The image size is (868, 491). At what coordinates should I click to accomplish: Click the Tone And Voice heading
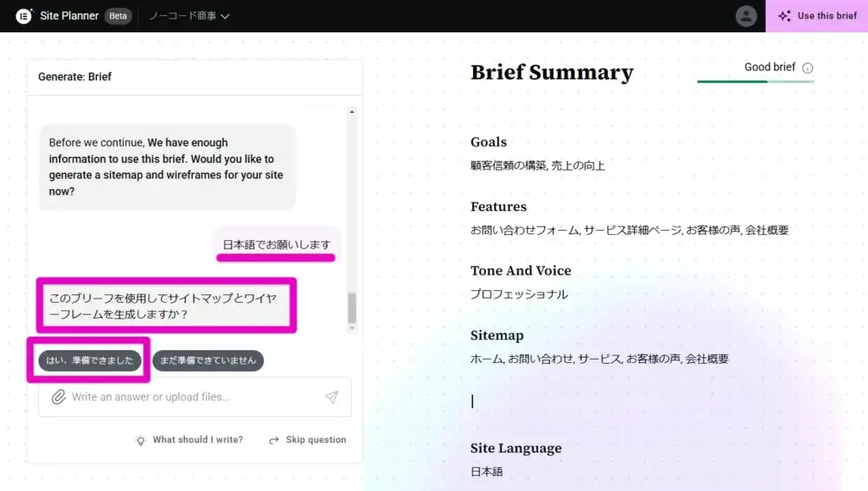(x=521, y=271)
